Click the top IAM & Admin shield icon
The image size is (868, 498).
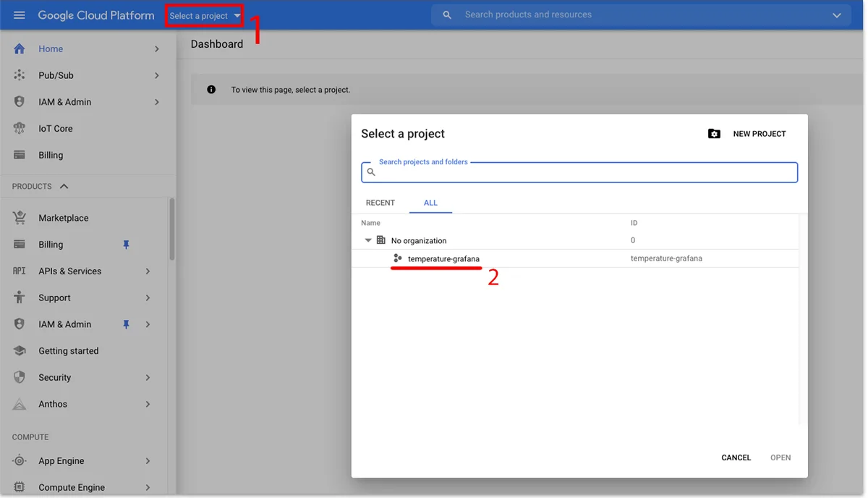tap(20, 102)
